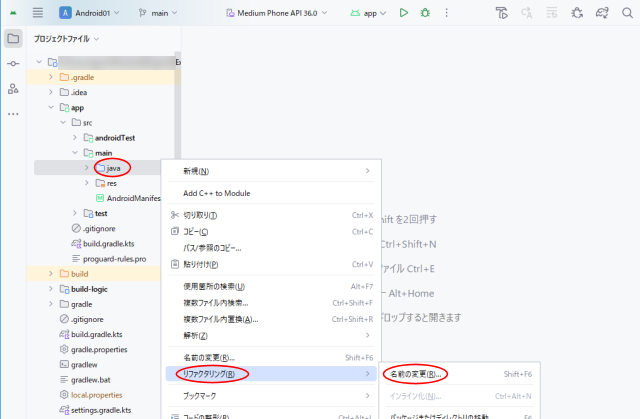The height and width of the screenshot is (419, 640).
Task: Open the hamburger main menu
Action: (38, 13)
